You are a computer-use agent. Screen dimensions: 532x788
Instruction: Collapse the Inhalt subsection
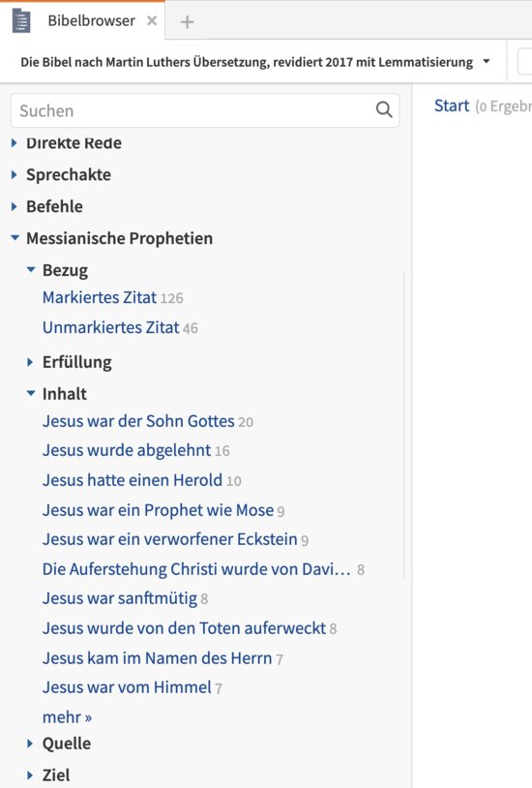(31, 393)
